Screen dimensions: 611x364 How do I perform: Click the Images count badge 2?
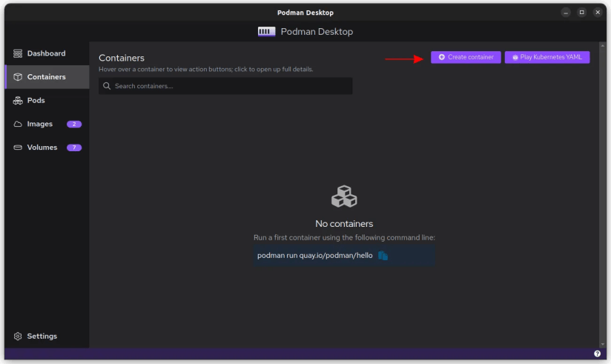coord(74,124)
